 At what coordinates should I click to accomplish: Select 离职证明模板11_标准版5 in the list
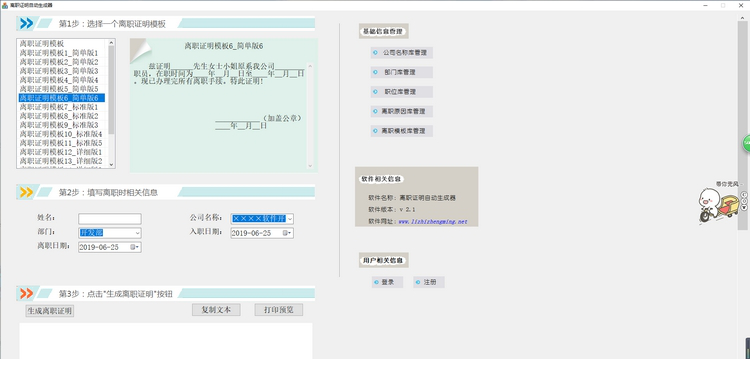(61, 143)
